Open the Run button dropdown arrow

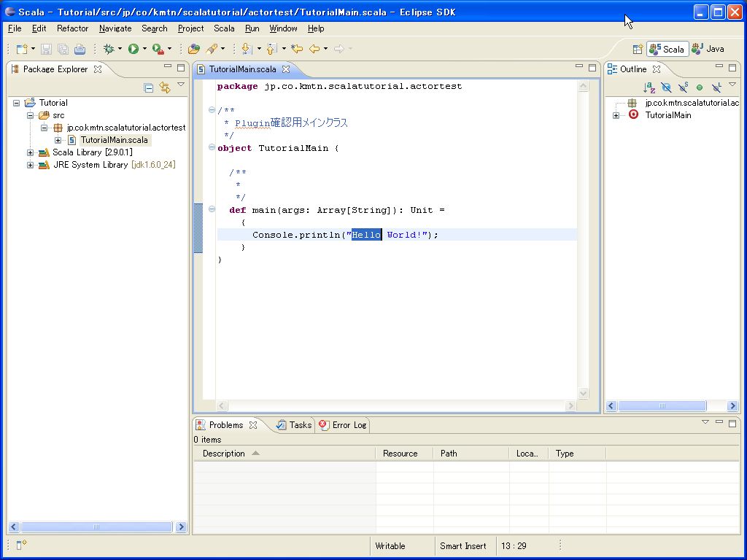point(144,49)
